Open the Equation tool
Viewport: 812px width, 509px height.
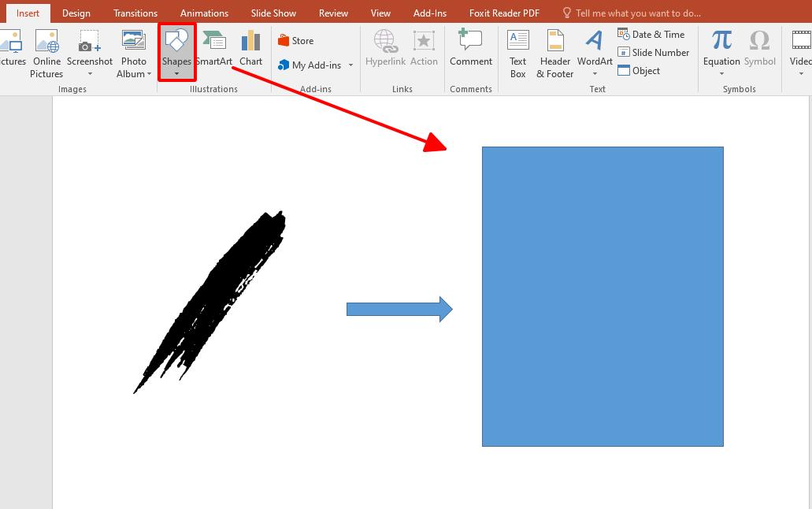[x=721, y=47]
